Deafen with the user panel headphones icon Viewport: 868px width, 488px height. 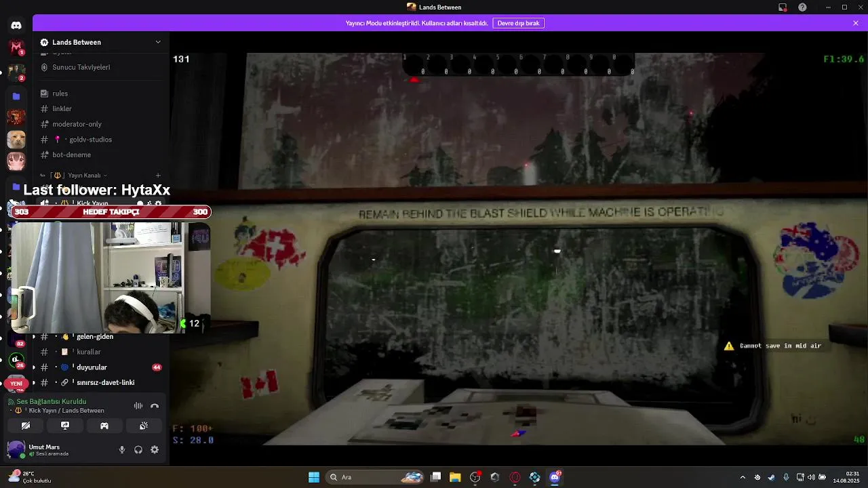(138, 449)
